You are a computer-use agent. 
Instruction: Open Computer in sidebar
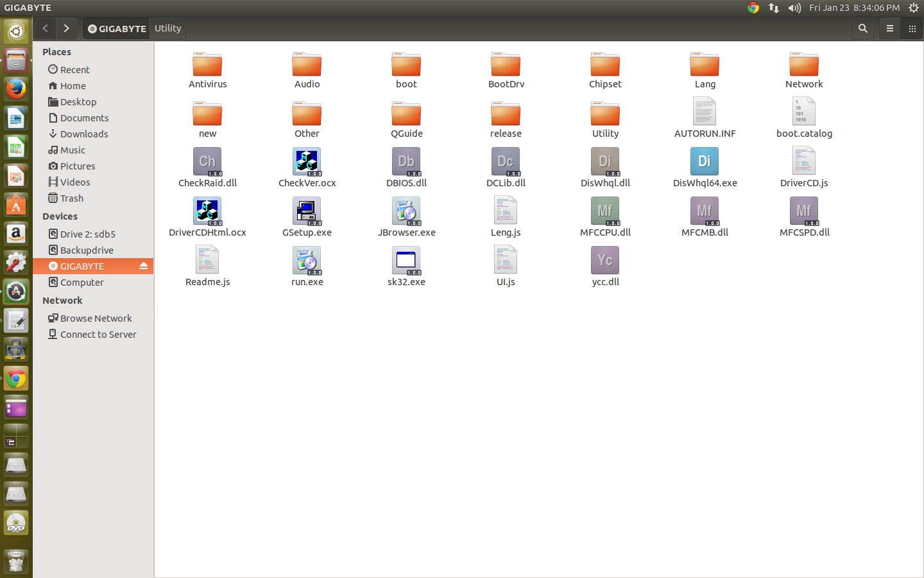click(x=93, y=282)
